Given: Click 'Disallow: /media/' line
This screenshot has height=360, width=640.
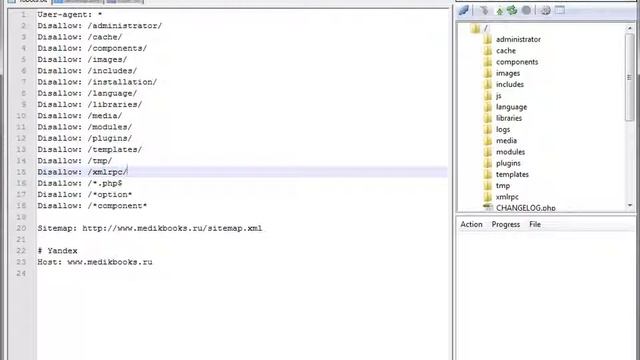Looking at the screenshot, I should (x=80, y=116).
